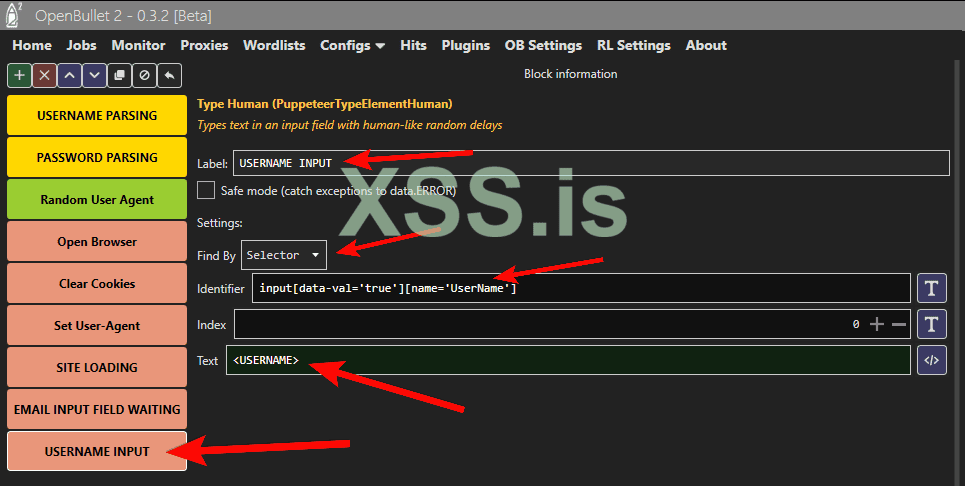The image size is (965, 486).
Task: Clone the selected block with the copy icon
Action: (119, 76)
